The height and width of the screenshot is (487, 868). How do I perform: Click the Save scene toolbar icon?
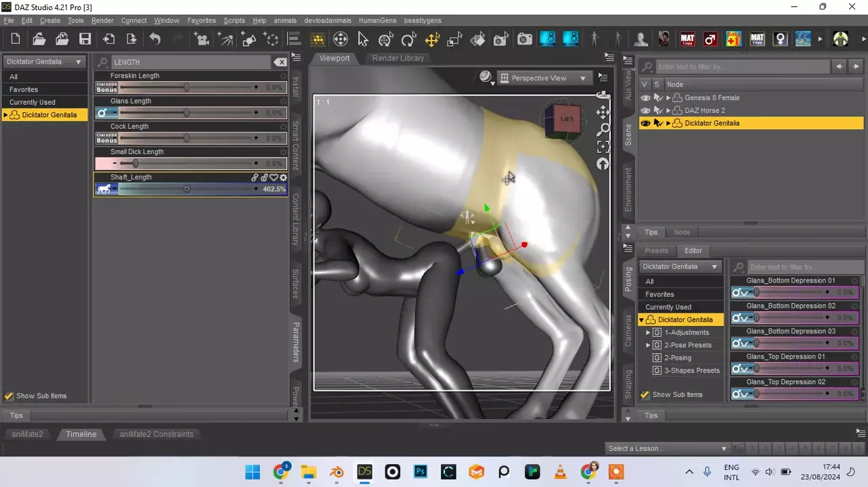point(85,39)
